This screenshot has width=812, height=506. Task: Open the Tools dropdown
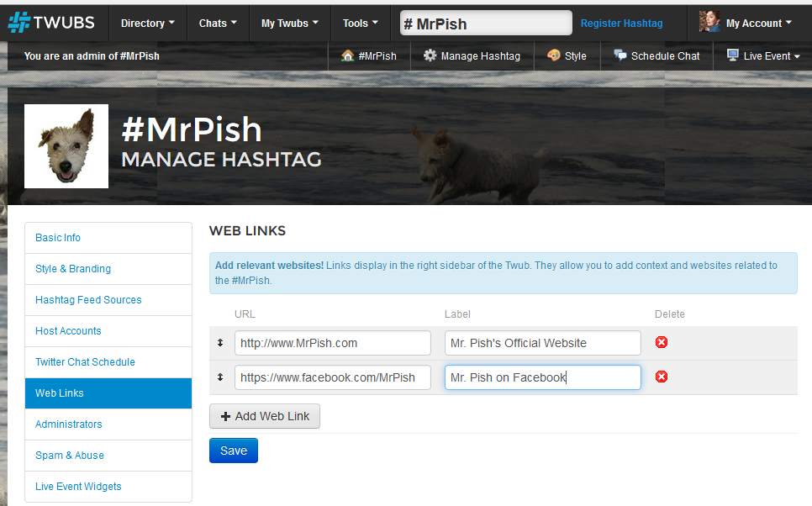361,24
